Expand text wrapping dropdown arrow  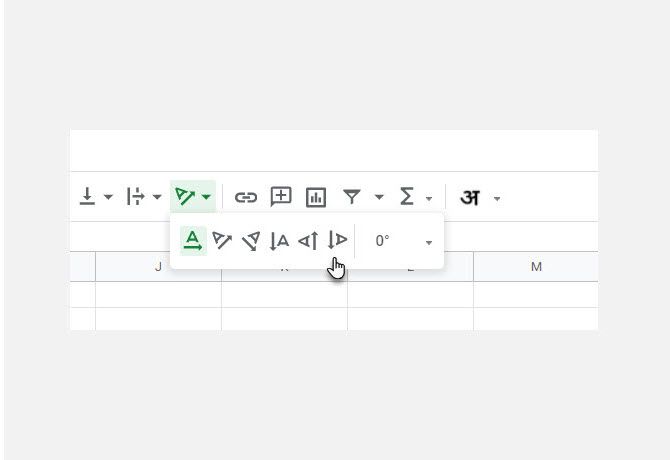pos(157,197)
